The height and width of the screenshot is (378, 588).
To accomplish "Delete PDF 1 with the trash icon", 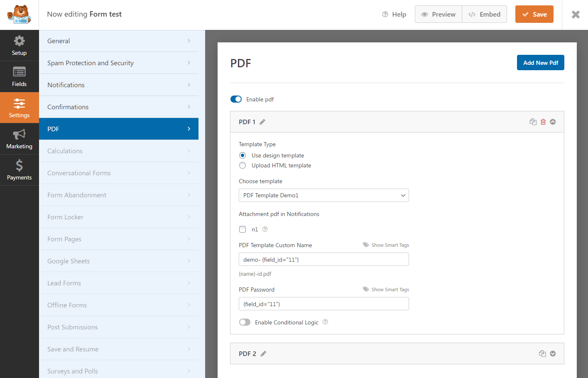I will point(543,122).
